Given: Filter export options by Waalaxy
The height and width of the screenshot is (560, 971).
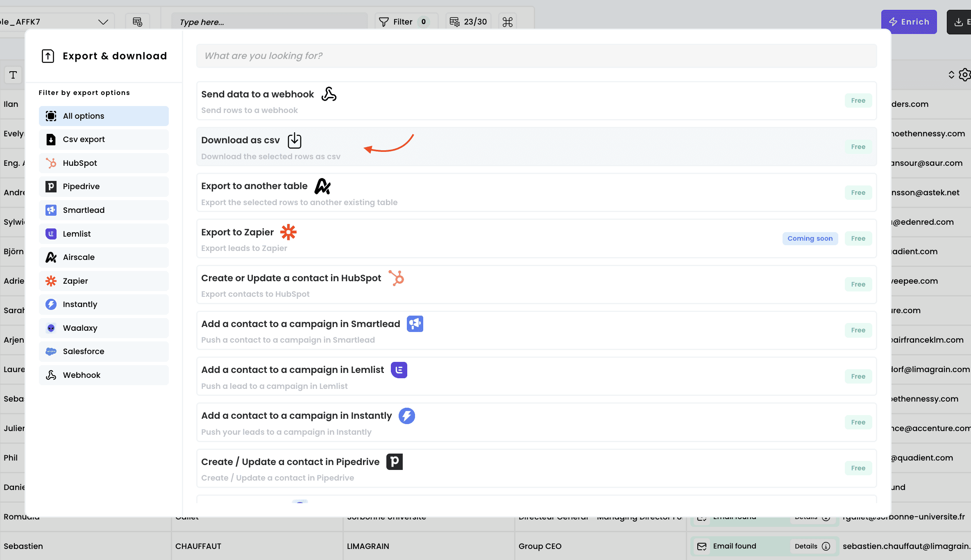Looking at the screenshot, I should tap(104, 328).
